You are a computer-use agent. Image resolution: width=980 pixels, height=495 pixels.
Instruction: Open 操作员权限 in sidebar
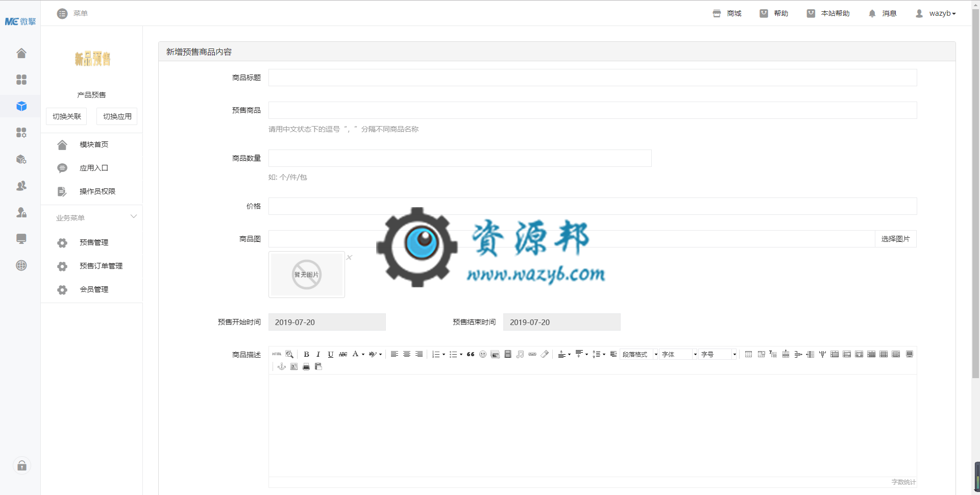(97, 191)
